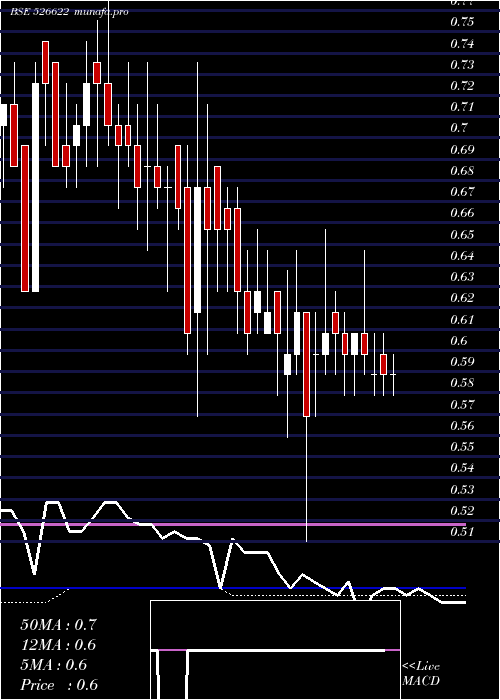Click the 5MA : 0.6 reading
Image resolution: width=500 pixels, height=700 pixels.
pyautogui.click(x=54, y=665)
